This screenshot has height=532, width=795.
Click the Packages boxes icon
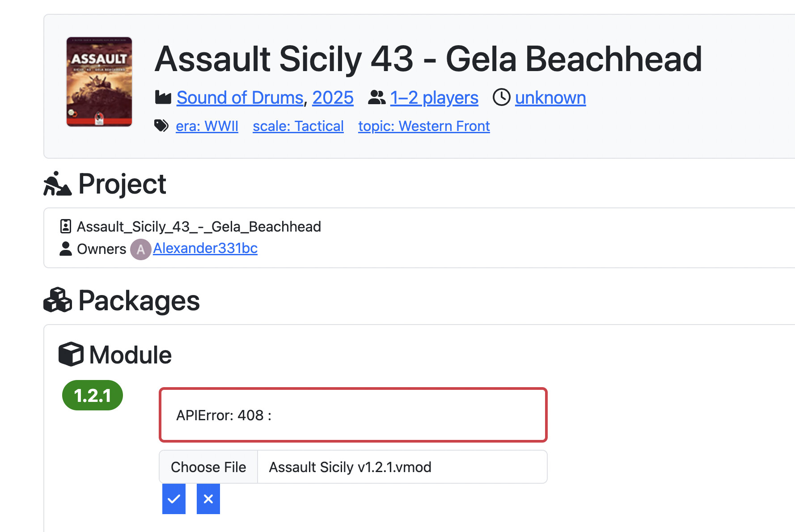point(58,300)
